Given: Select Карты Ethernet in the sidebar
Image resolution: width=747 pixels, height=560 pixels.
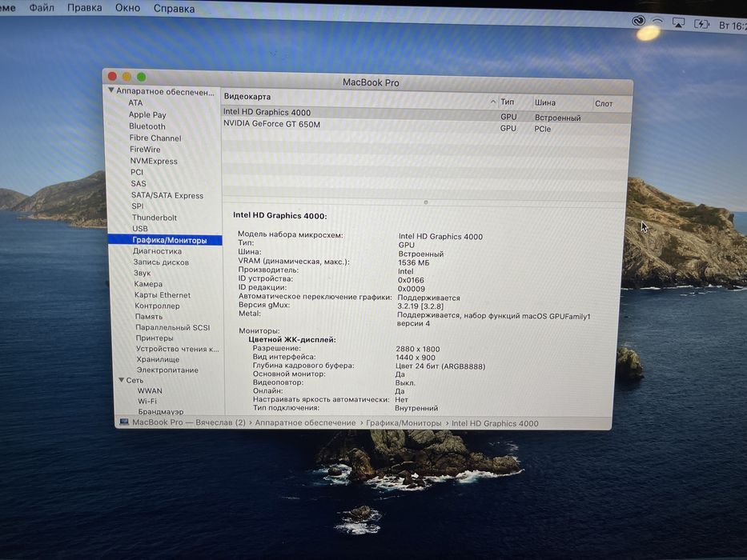Looking at the screenshot, I should 163,294.
